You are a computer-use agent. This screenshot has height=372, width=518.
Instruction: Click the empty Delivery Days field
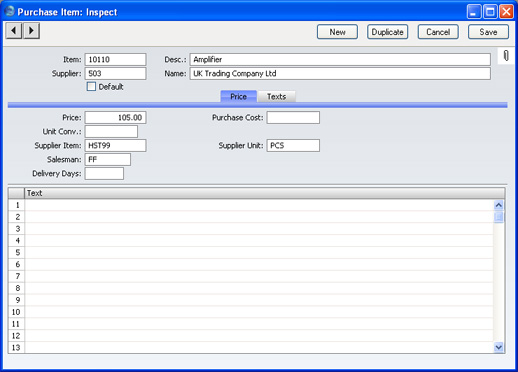click(x=104, y=174)
